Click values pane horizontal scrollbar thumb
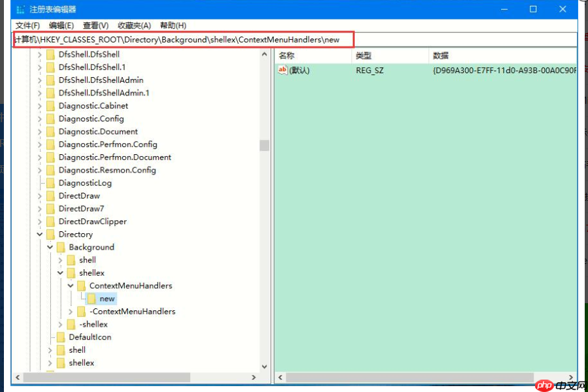588x392 pixels. pyautogui.click(x=410, y=378)
